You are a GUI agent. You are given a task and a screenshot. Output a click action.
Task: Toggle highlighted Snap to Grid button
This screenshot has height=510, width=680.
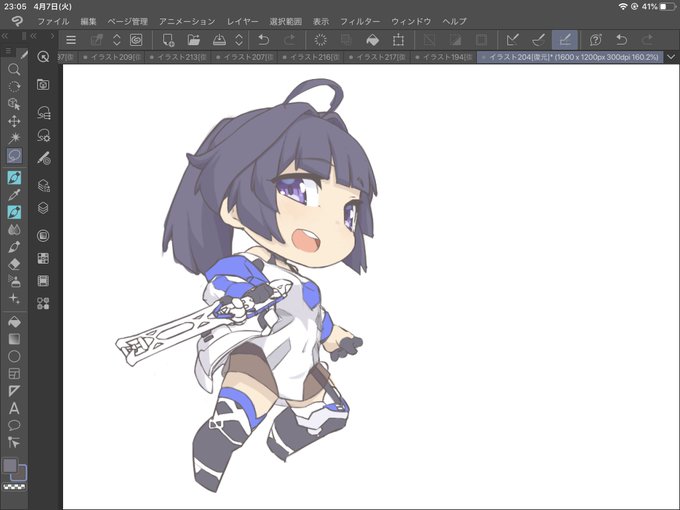[565, 40]
